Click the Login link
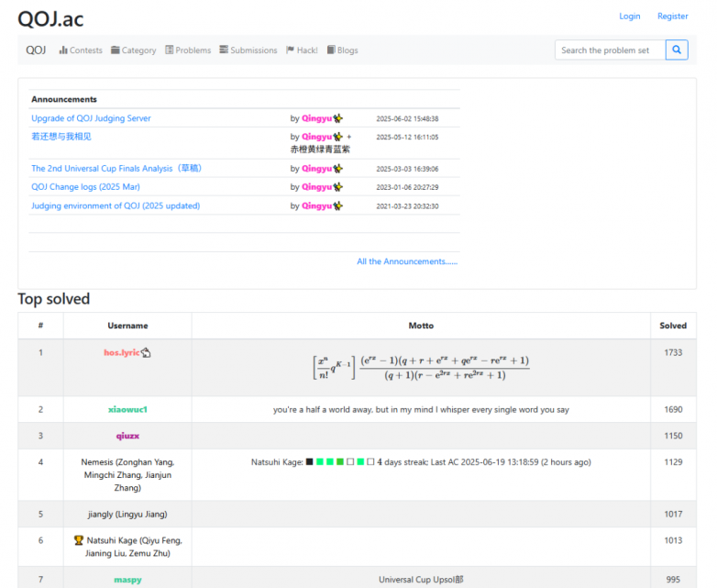 [x=630, y=17]
